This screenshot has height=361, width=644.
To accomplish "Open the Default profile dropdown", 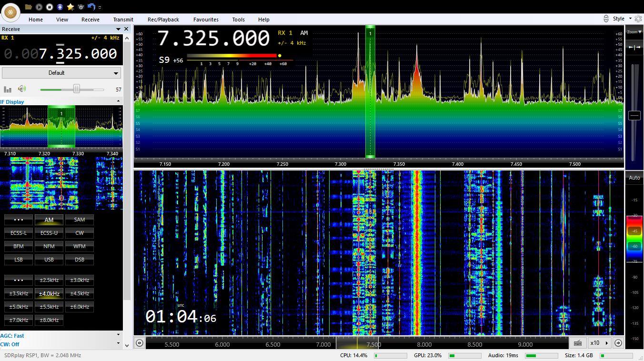I will pyautogui.click(x=61, y=73).
